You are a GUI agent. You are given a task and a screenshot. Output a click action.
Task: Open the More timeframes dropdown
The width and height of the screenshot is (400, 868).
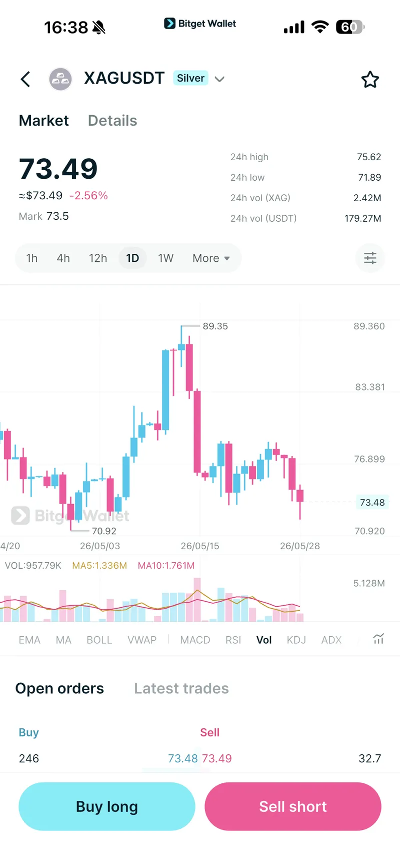(211, 258)
